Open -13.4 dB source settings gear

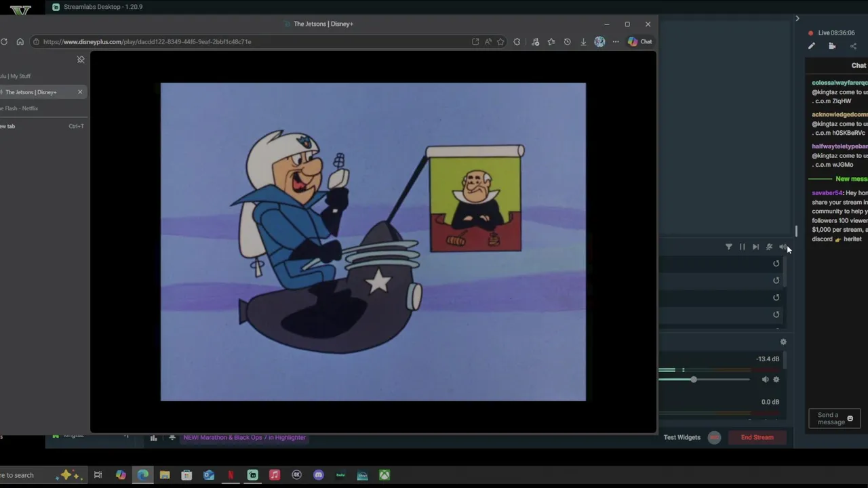point(776,380)
